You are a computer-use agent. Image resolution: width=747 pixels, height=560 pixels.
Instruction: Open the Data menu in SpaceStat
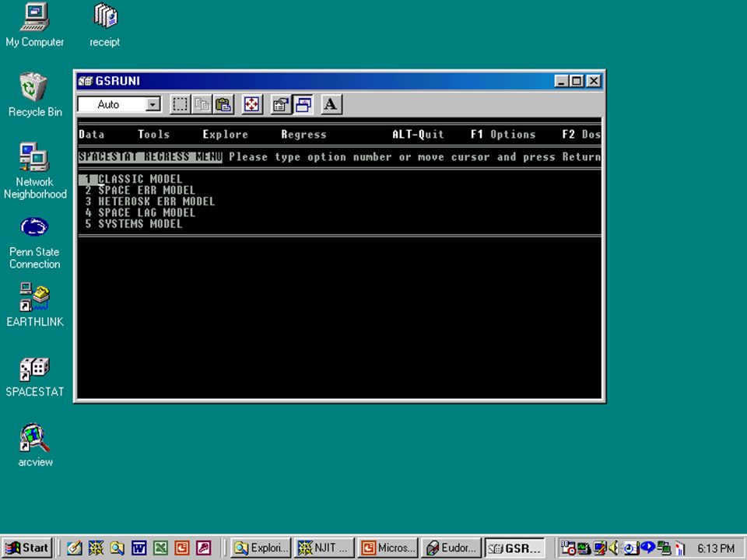coord(92,135)
